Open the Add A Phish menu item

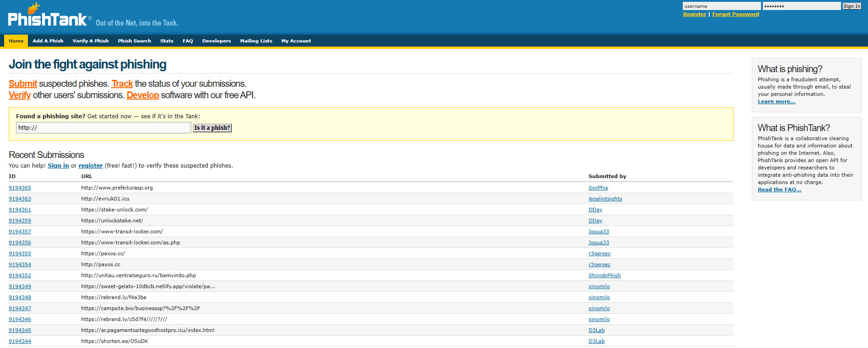point(48,41)
